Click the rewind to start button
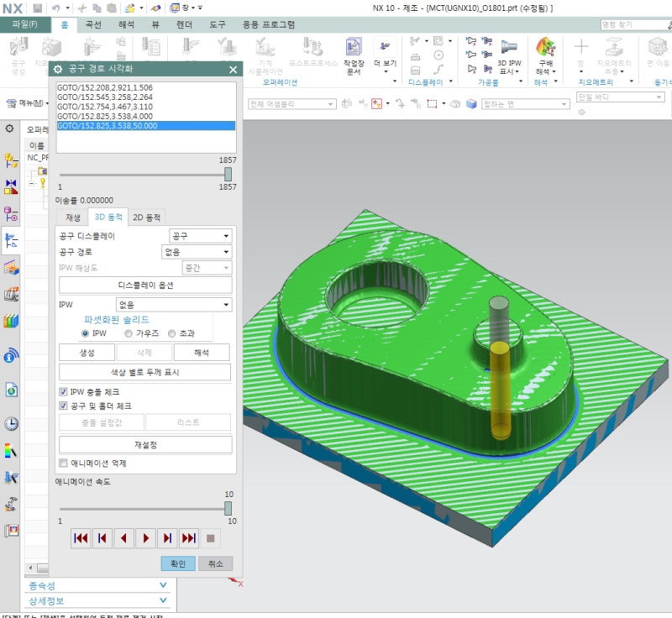Screen dimensions: 672x618 pyautogui.click(x=81, y=538)
